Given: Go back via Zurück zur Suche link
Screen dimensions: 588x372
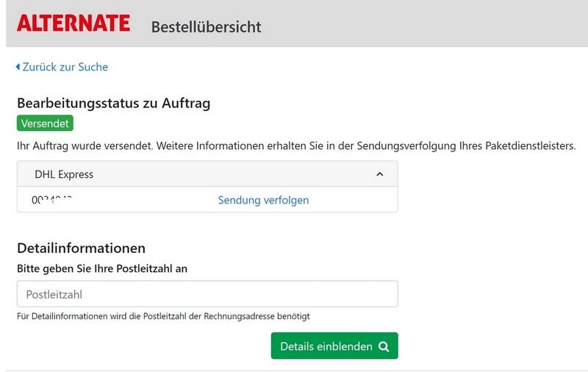Looking at the screenshot, I should tap(65, 67).
